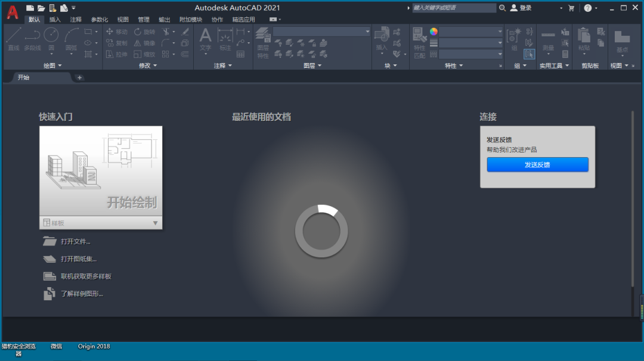The width and height of the screenshot is (644, 361).
Task: Expand the Annotation (注释) panel
Action: coord(223,66)
